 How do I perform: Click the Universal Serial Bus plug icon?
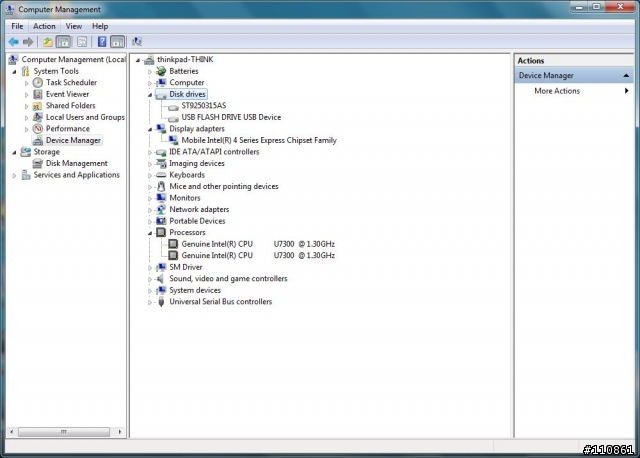tap(162, 302)
